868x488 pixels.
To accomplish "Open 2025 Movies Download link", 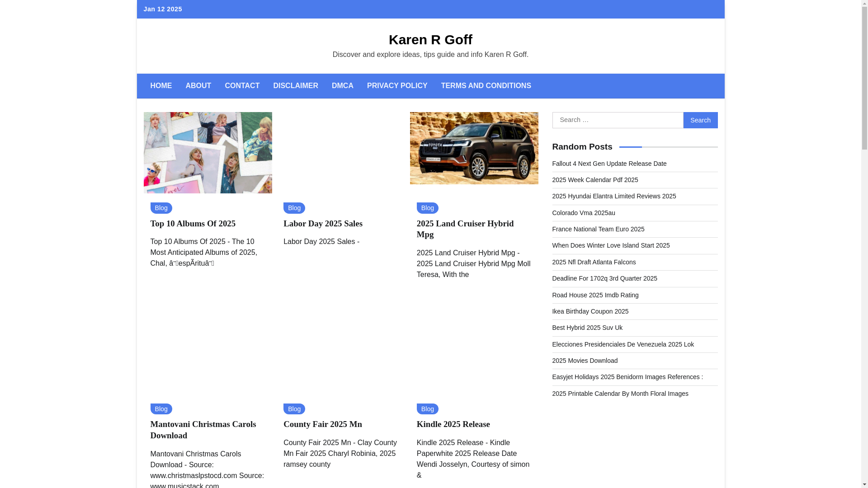I will [585, 361].
